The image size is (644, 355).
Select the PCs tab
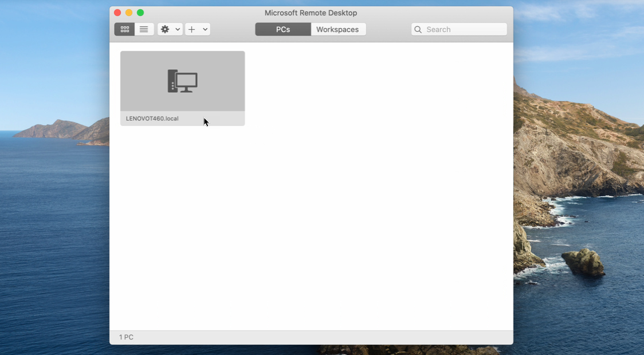[x=283, y=29]
